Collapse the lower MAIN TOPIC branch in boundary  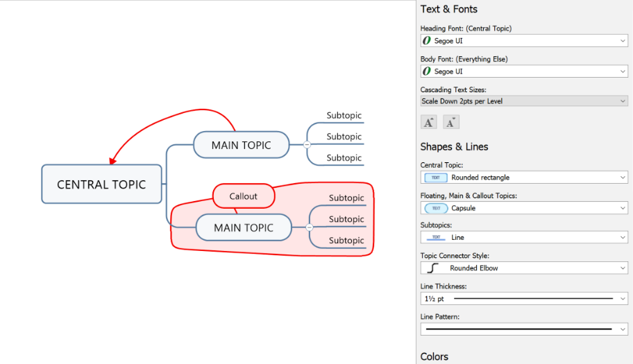point(310,227)
